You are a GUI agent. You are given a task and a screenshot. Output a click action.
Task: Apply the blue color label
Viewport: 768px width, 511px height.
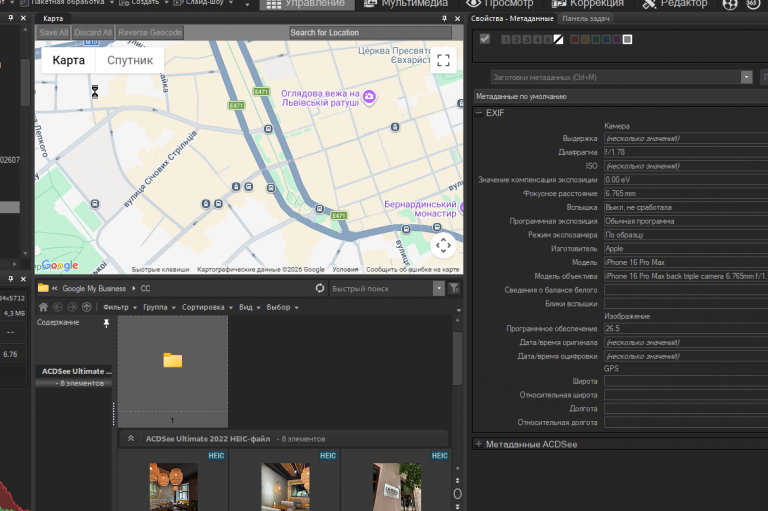coord(606,39)
